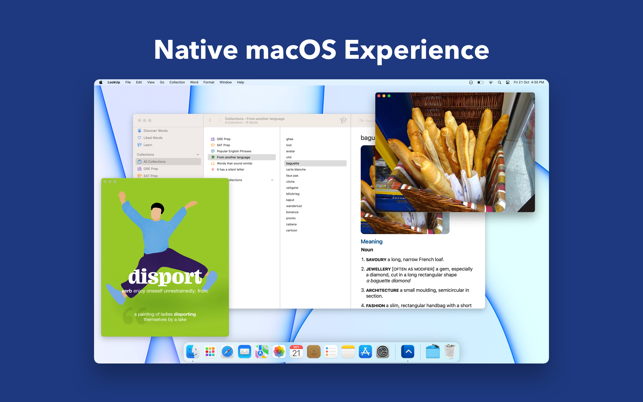Open the Go menu
This screenshot has height=402, width=643.
pos(162,82)
